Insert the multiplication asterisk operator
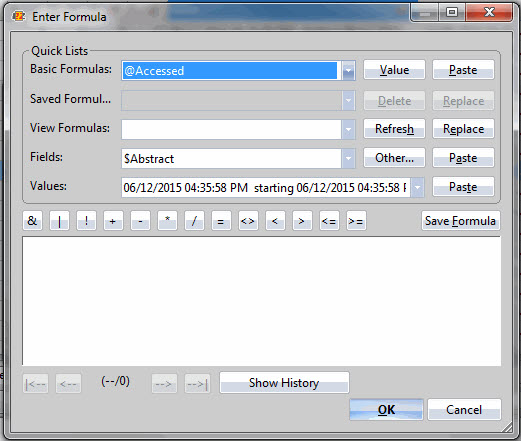Image resolution: width=521 pixels, height=441 pixels. (167, 221)
